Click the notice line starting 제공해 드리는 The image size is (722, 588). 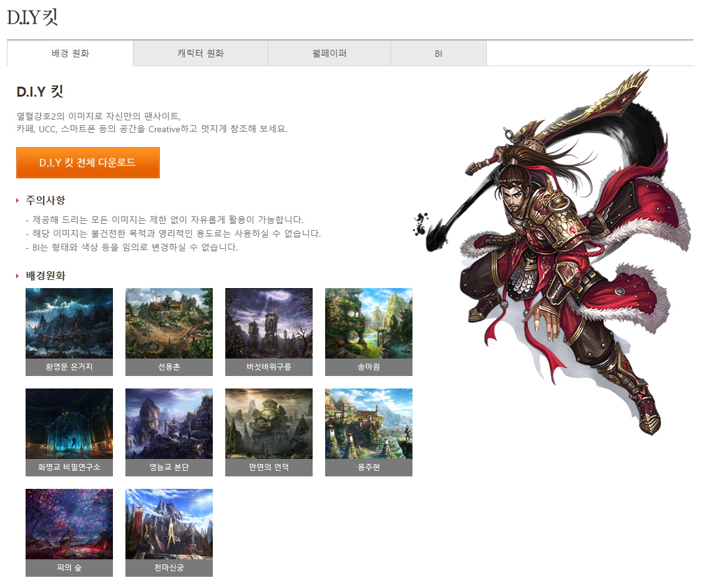tap(165, 220)
